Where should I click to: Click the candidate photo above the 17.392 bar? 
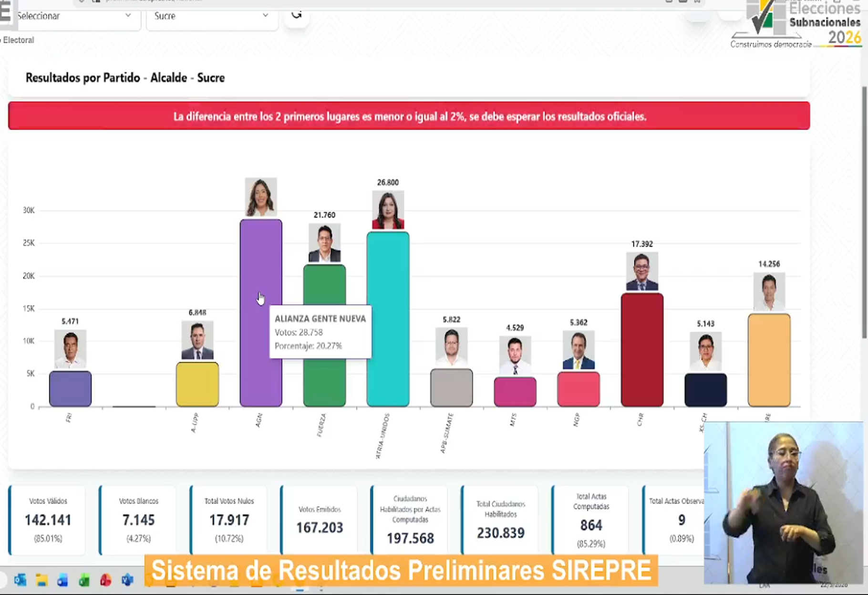pos(642,271)
